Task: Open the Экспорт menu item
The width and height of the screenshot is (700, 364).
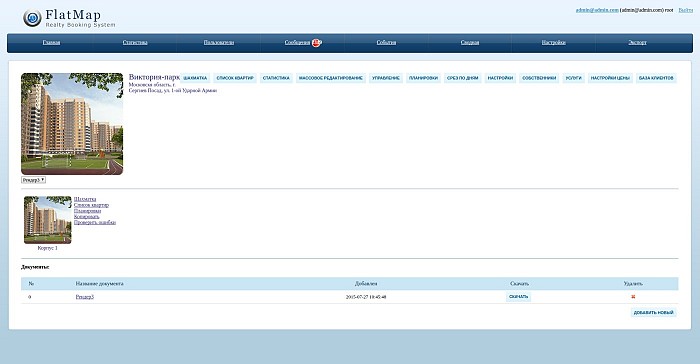Action: [638, 42]
